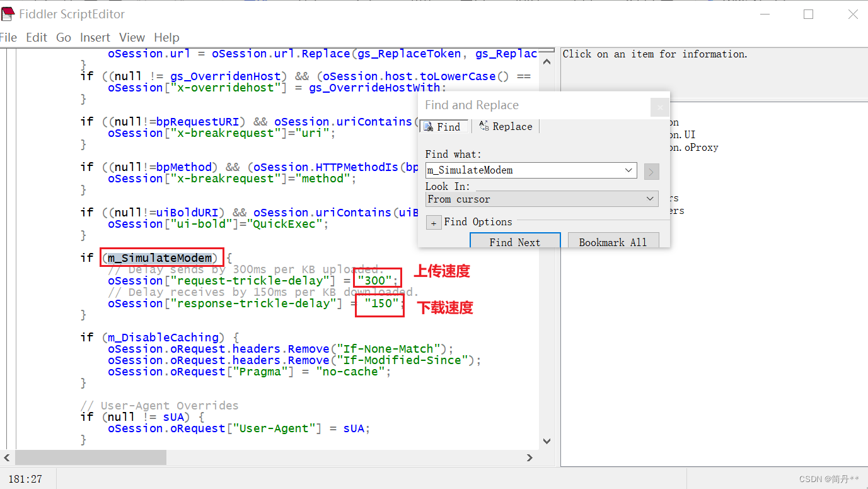This screenshot has height=489, width=868.
Task: Click the 'Find what:' label
Action: [x=453, y=154]
